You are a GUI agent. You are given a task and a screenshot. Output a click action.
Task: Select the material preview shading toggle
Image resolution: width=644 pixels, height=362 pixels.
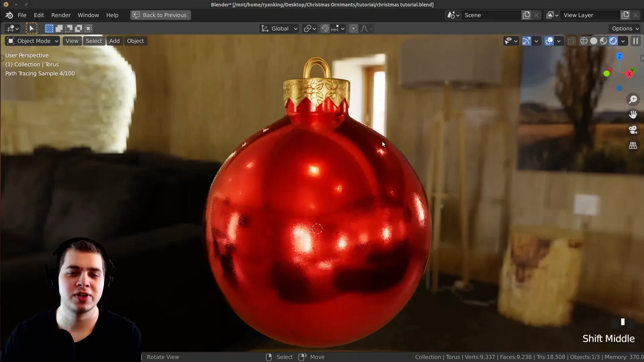coord(603,41)
